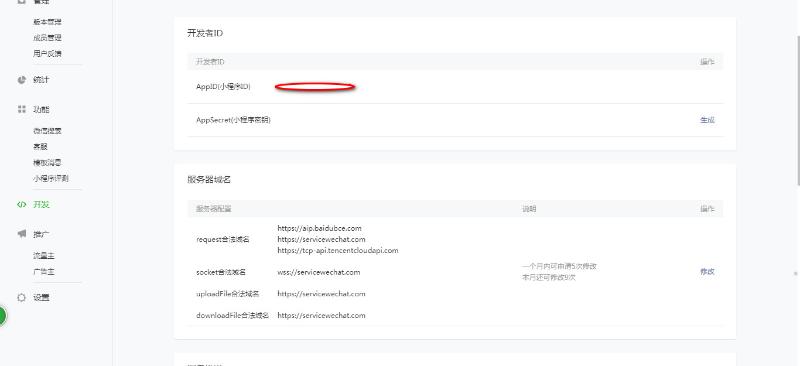Go to 成员管理 in sidebar
800x366 pixels.
47,38
